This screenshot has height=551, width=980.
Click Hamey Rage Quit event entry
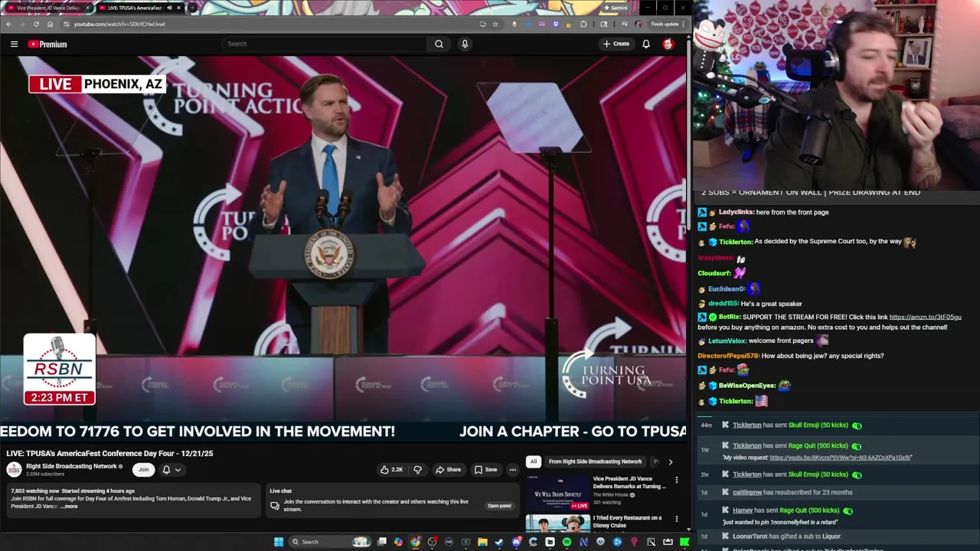(838, 516)
